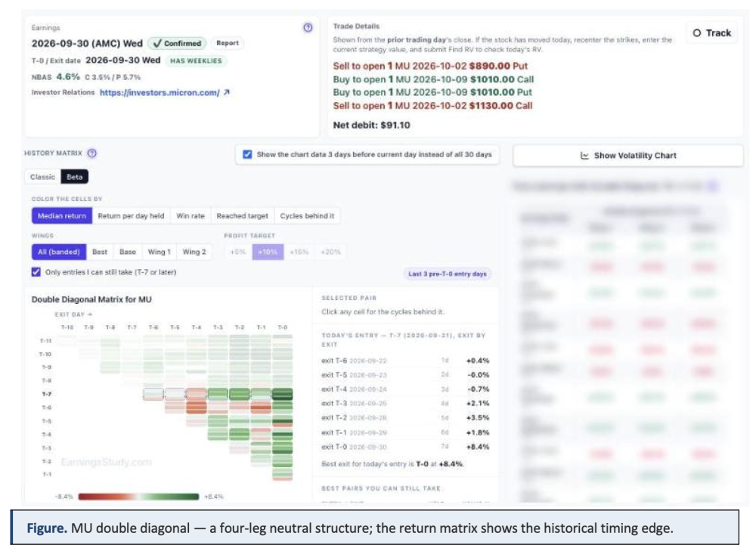756x554 pixels.
Task: Click the checkmark in the Confirmed badge
Action: click(x=157, y=43)
